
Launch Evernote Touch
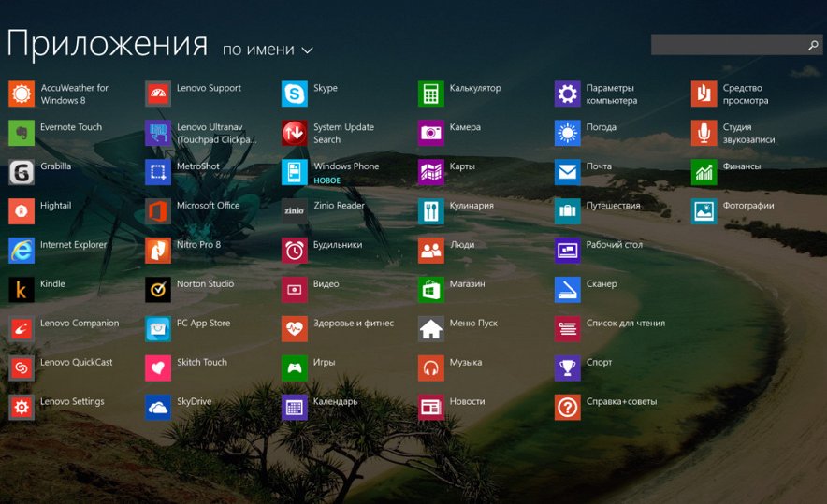[22, 133]
